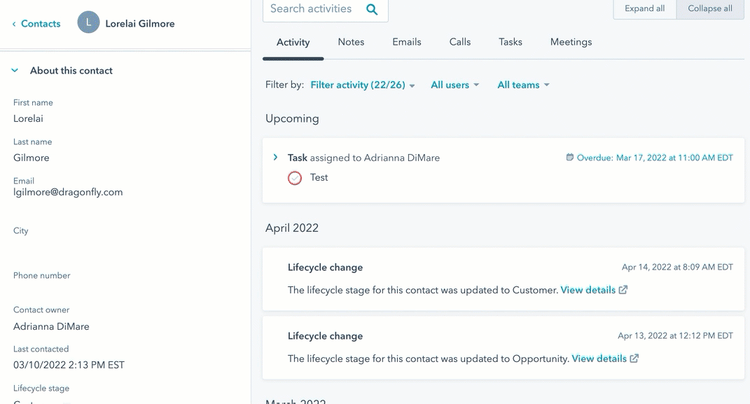Switch to the Notes tab
The height and width of the screenshot is (404, 750).
click(x=351, y=42)
